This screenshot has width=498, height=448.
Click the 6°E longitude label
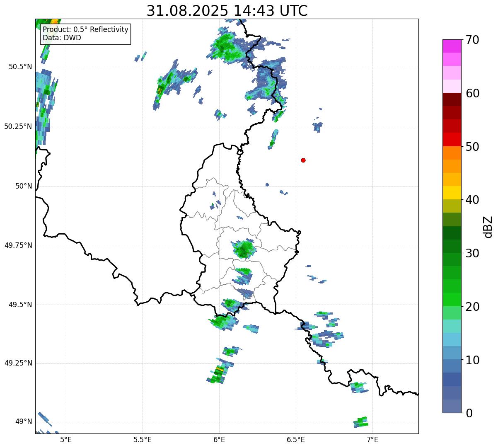click(x=219, y=439)
